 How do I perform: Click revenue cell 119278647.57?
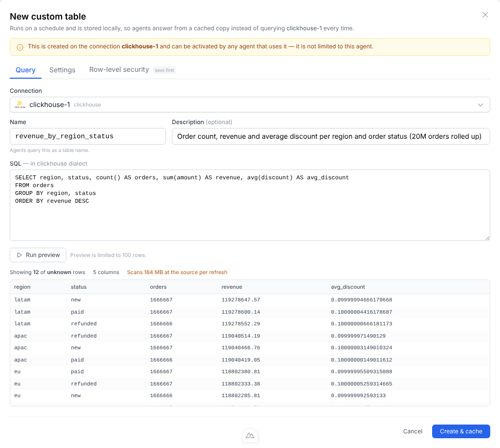pyautogui.click(x=241, y=299)
